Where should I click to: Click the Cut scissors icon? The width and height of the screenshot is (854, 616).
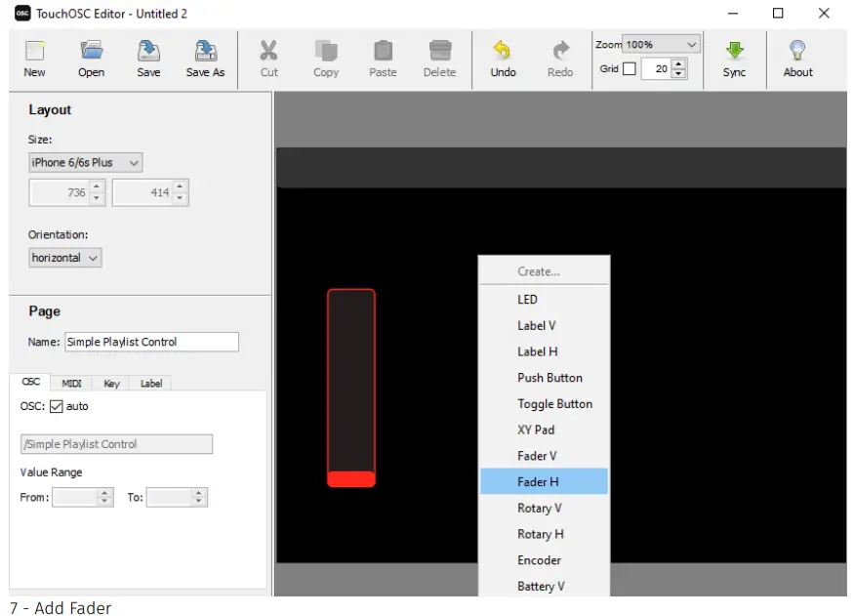268,51
